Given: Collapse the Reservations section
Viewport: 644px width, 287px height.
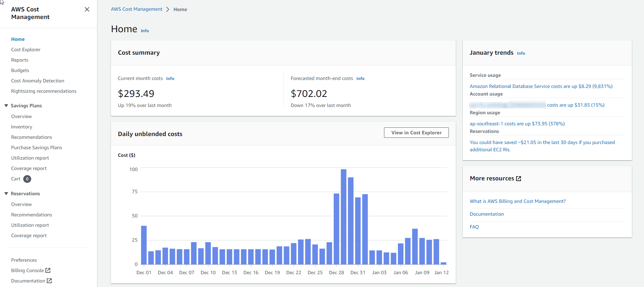Looking at the screenshot, I should (x=6, y=194).
